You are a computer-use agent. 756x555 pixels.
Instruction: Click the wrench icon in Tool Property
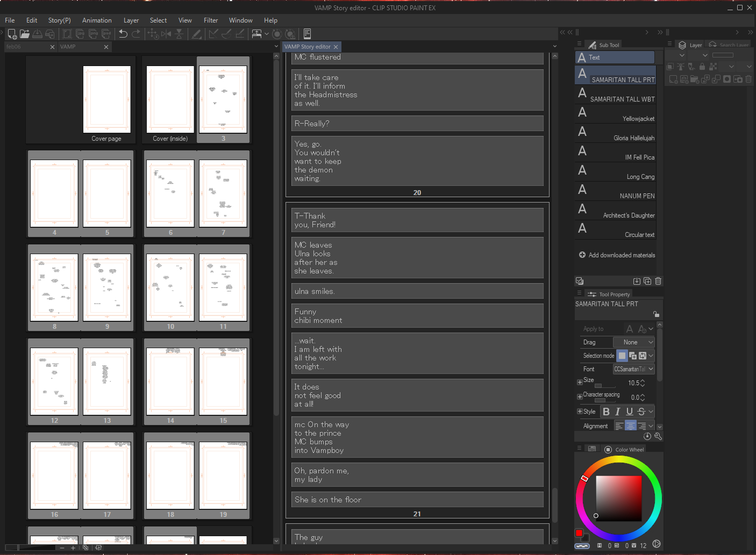coord(658,436)
